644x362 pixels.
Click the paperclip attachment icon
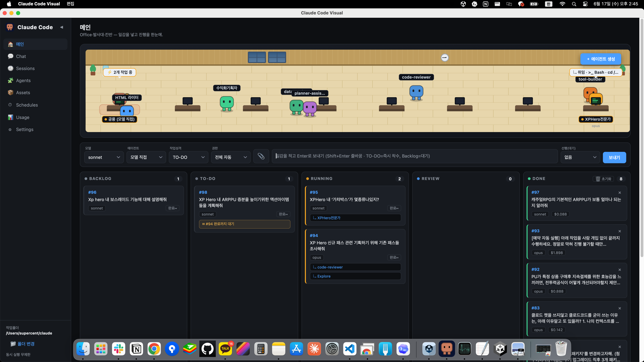click(x=261, y=156)
